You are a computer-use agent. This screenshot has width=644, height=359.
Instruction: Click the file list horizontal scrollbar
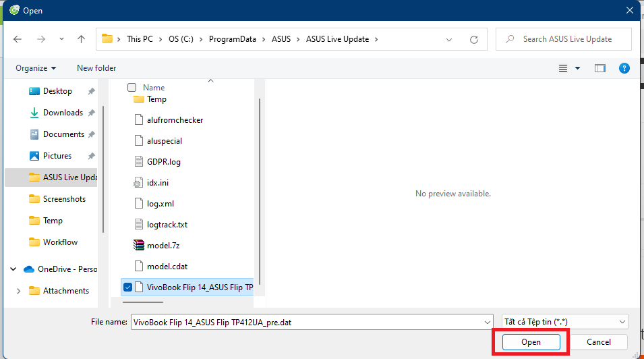[x=143, y=302]
